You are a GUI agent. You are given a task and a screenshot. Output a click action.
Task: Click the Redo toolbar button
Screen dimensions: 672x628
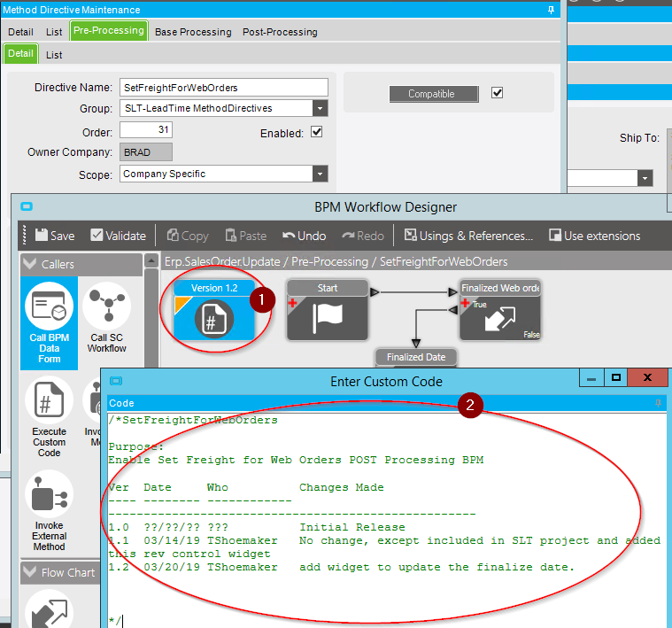363,236
